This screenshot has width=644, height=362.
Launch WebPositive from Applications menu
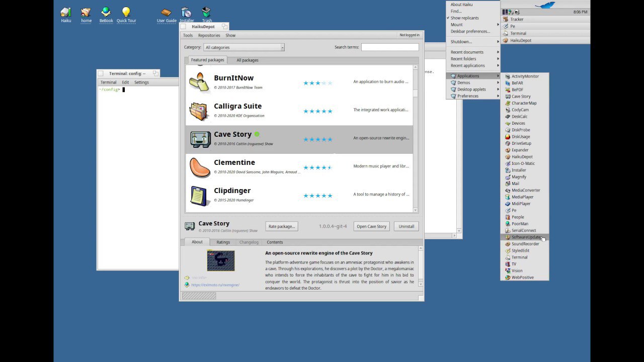(525, 278)
